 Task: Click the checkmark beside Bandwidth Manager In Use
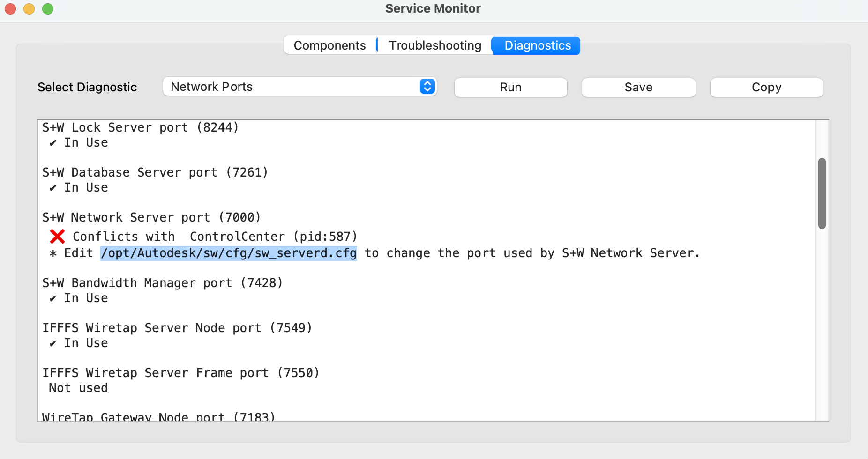pyautogui.click(x=52, y=298)
